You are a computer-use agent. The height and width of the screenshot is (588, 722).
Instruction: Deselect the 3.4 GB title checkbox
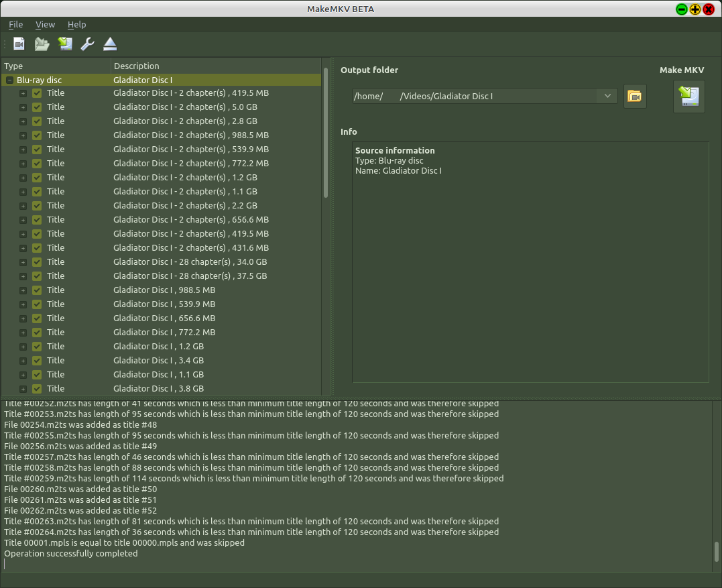pos(37,361)
